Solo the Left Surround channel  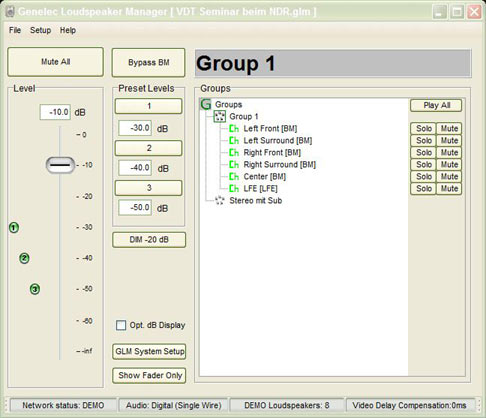pyautogui.click(x=423, y=140)
